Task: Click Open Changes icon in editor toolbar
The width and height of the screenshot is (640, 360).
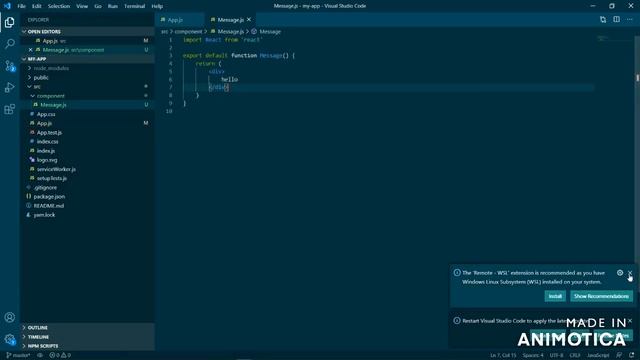Action: (603, 20)
